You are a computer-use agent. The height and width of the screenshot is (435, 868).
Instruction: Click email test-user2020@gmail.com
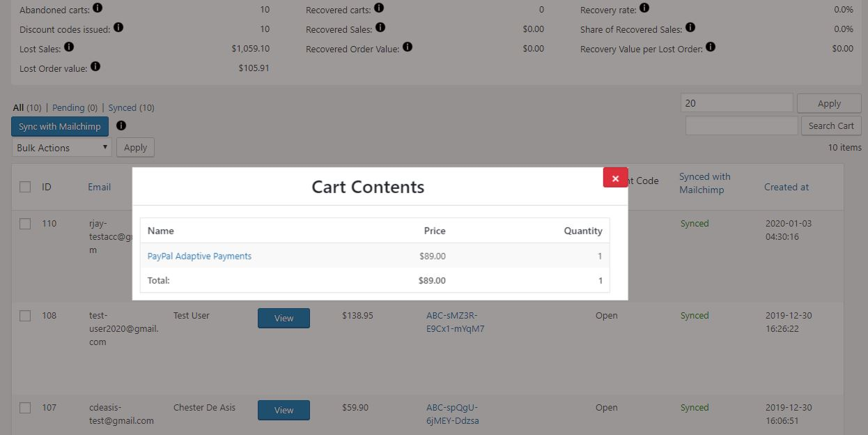[x=124, y=328]
